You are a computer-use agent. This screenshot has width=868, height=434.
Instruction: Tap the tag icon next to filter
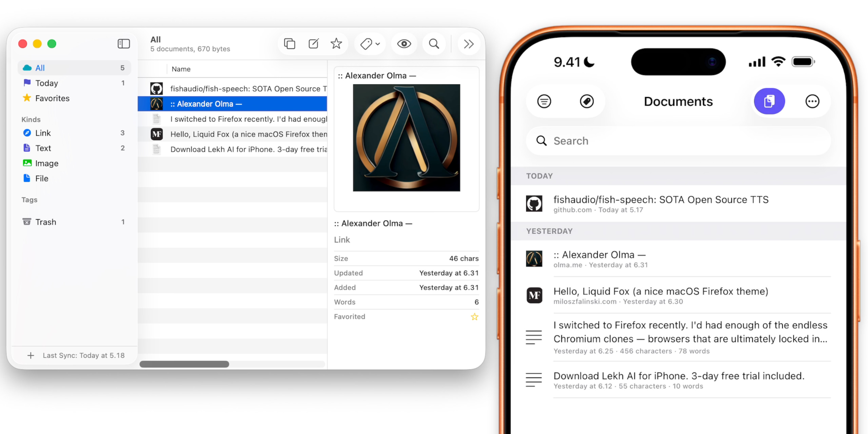coord(587,101)
